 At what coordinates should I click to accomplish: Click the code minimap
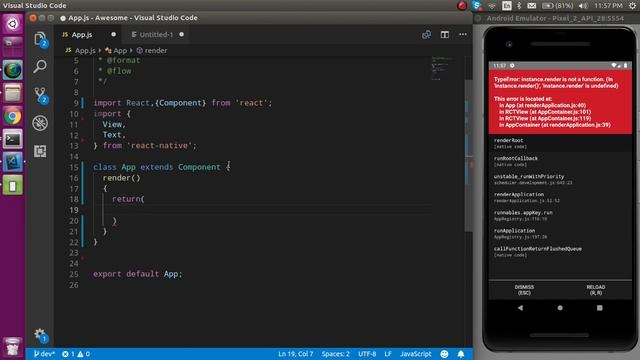(443, 68)
